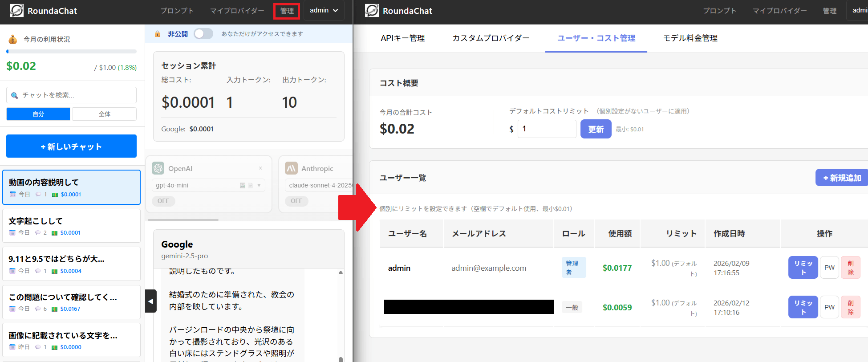Focus the チャットを検索 search field

(71, 95)
